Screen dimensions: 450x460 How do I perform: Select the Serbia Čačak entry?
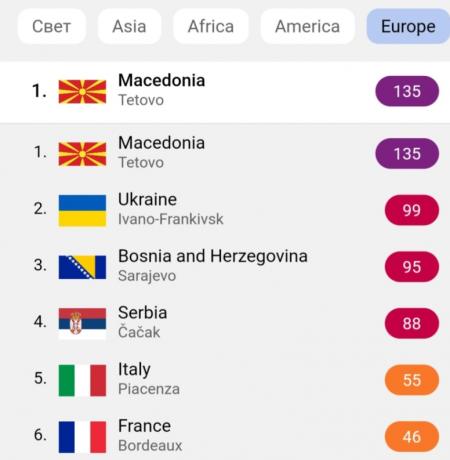pyautogui.click(x=225, y=323)
